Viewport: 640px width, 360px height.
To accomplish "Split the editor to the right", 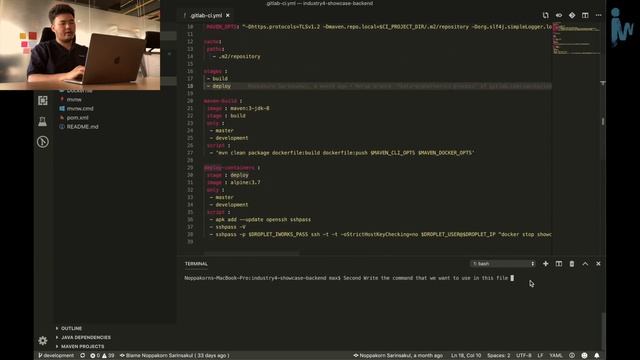I will (585, 15).
